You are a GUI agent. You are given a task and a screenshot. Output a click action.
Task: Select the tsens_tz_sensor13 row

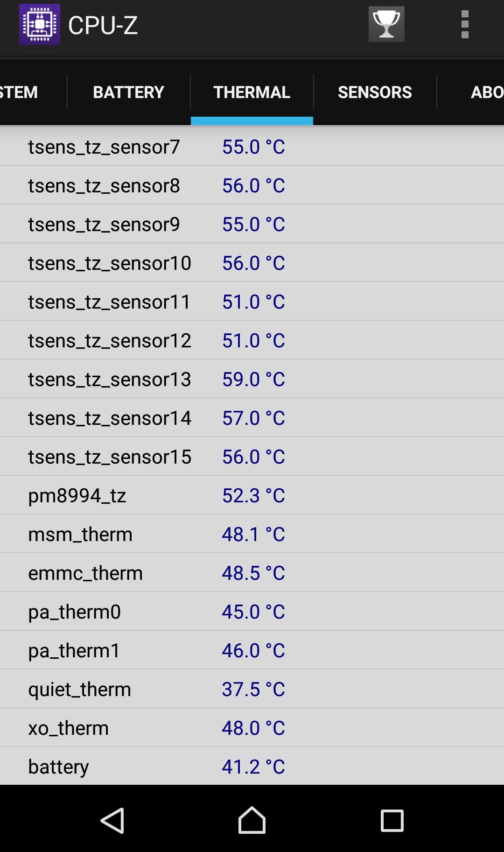click(x=252, y=379)
